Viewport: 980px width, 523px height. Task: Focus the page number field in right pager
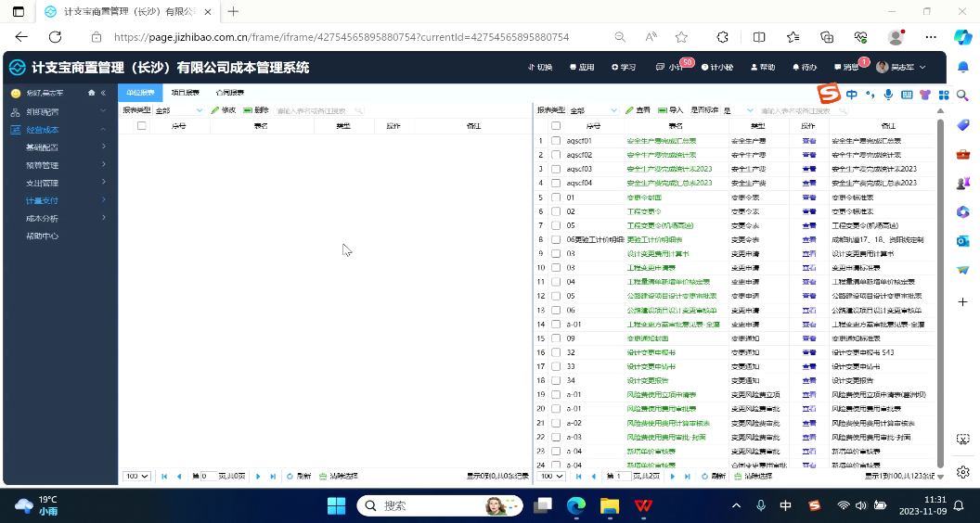coord(623,476)
